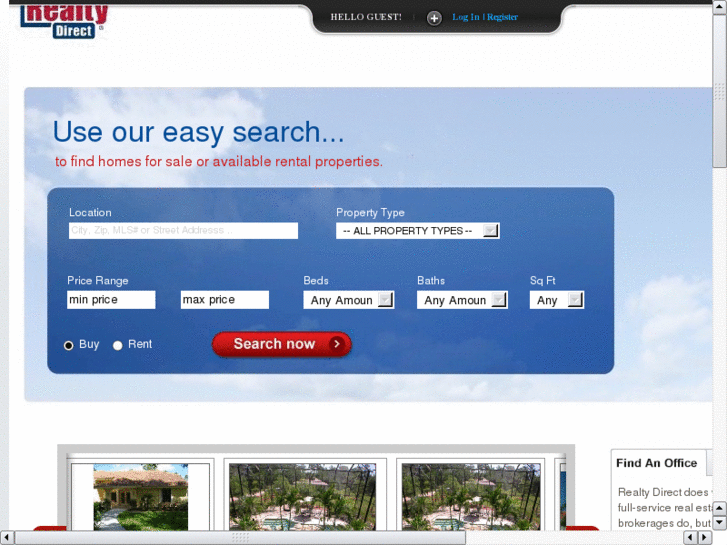727x545 pixels.
Task: Open the second pool listing thumbnail
Action: 302,497
